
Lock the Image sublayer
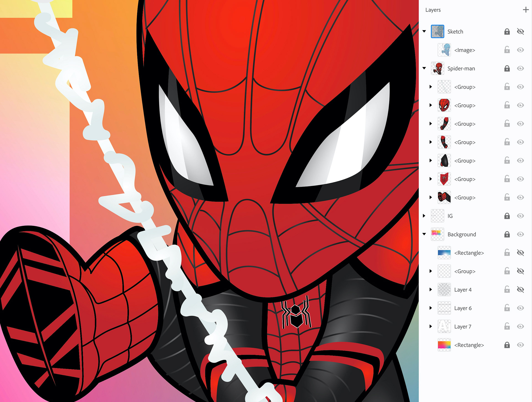click(507, 50)
